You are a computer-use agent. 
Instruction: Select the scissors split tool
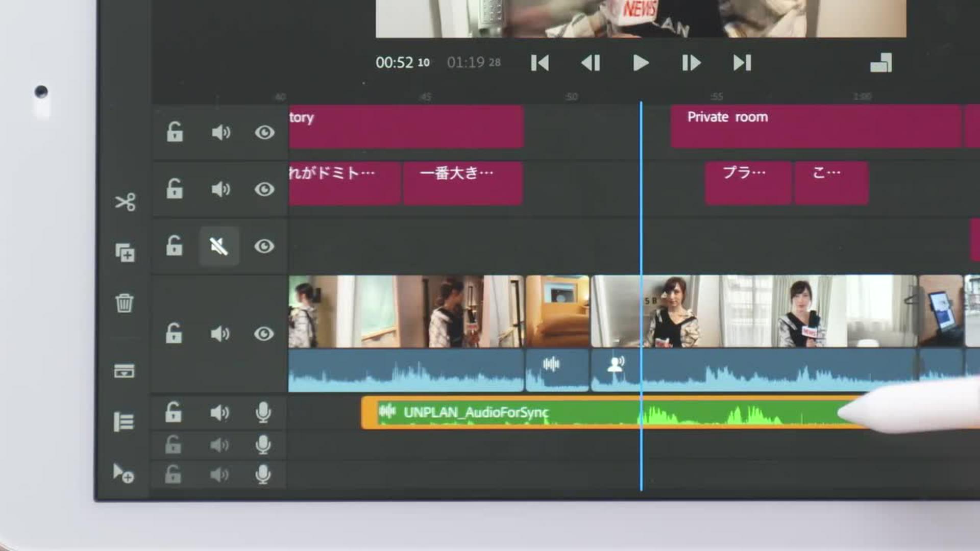click(x=125, y=202)
